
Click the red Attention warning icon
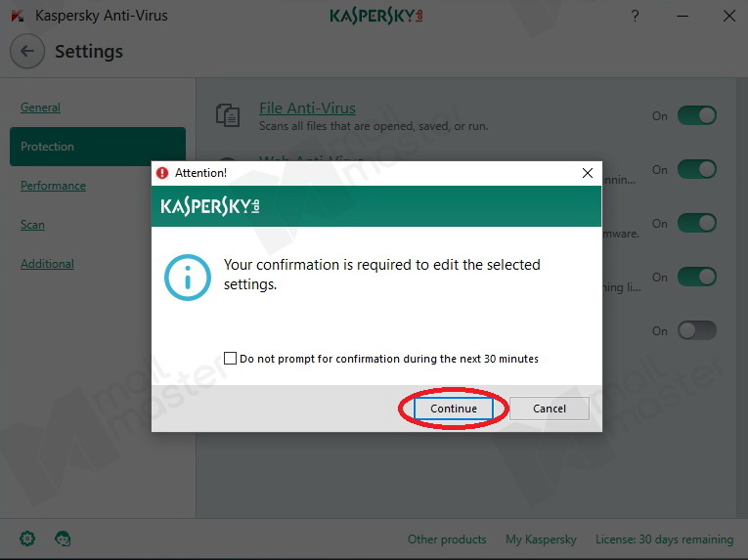click(x=162, y=173)
